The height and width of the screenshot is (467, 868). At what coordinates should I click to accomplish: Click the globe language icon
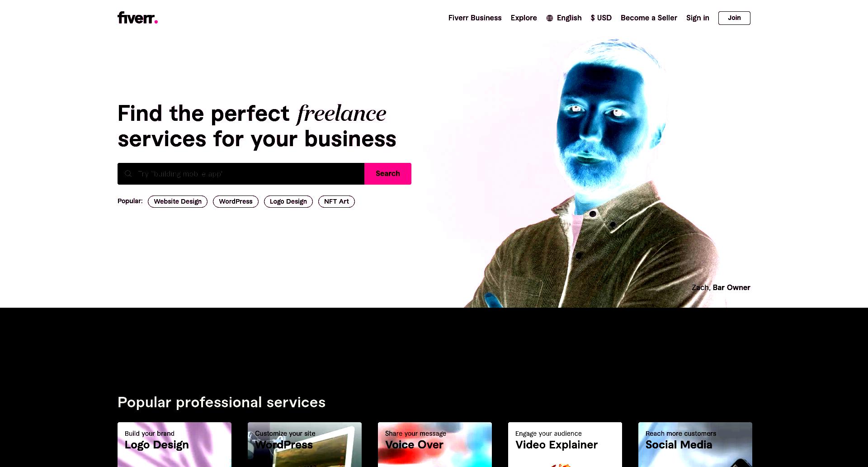550,18
